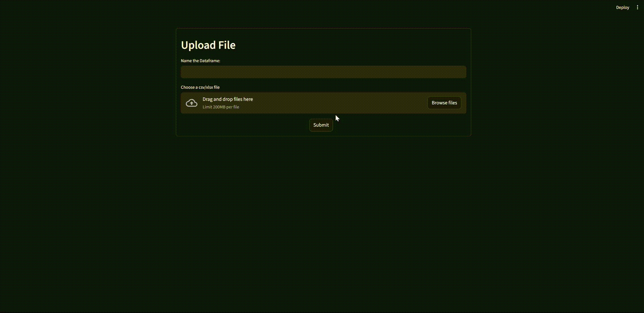
Task: Click the 'Limit 200MB per file' note
Action: pos(221,107)
